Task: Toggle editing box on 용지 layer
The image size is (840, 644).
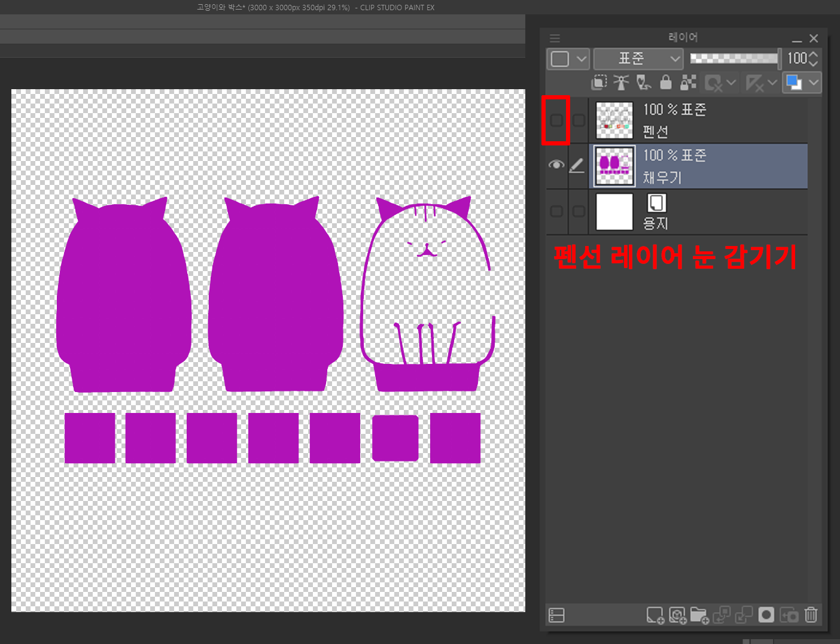Action: [579, 211]
